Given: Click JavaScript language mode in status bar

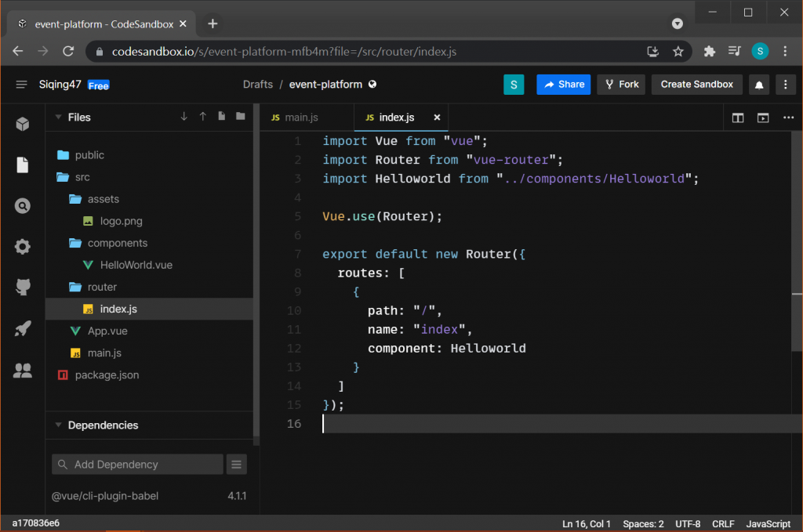Looking at the screenshot, I should 768,524.
